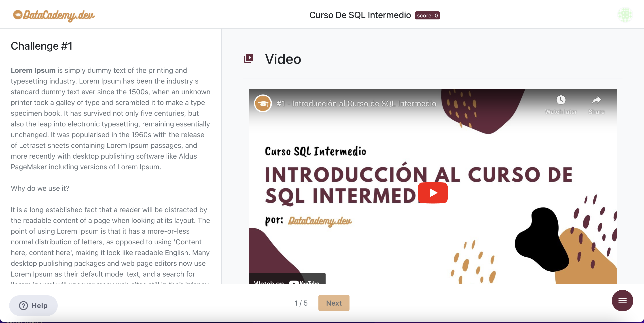The height and width of the screenshot is (323, 644).
Task: Open the round hamburger menu button
Action: coord(622,300)
